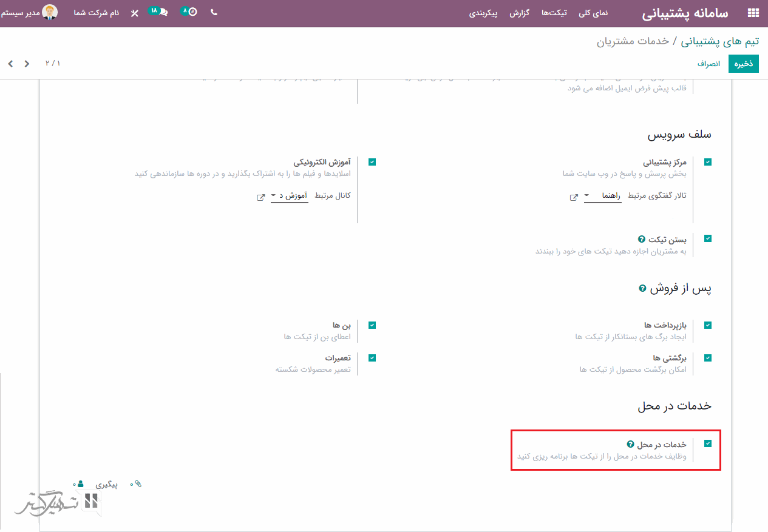Open the پیکربندی menu
768x532 pixels.
[x=483, y=13]
